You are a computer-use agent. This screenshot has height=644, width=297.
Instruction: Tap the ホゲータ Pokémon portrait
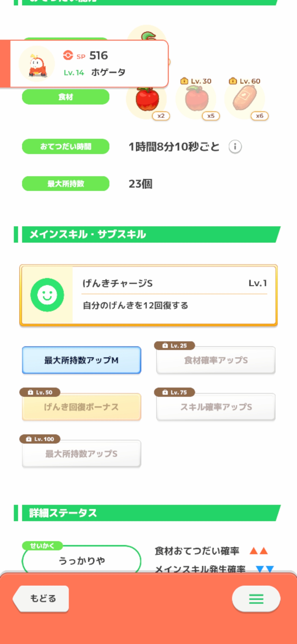coord(37,64)
